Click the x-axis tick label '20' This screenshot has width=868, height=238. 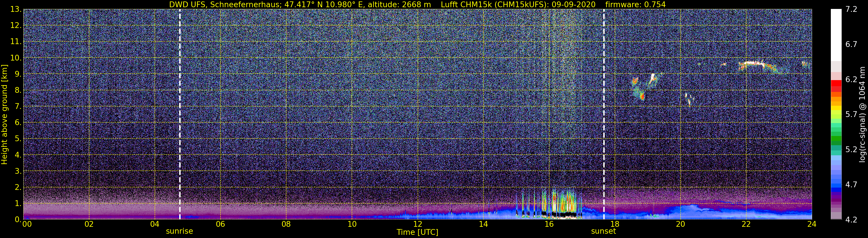point(680,224)
